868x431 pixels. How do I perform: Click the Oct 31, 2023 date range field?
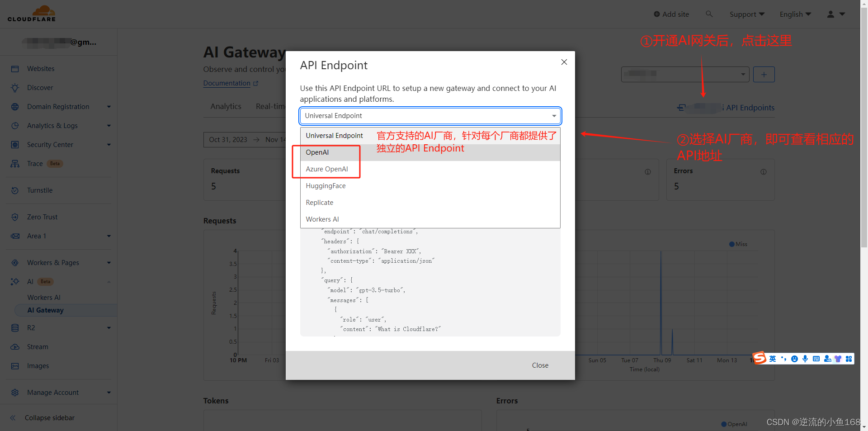[x=245, y=140]
